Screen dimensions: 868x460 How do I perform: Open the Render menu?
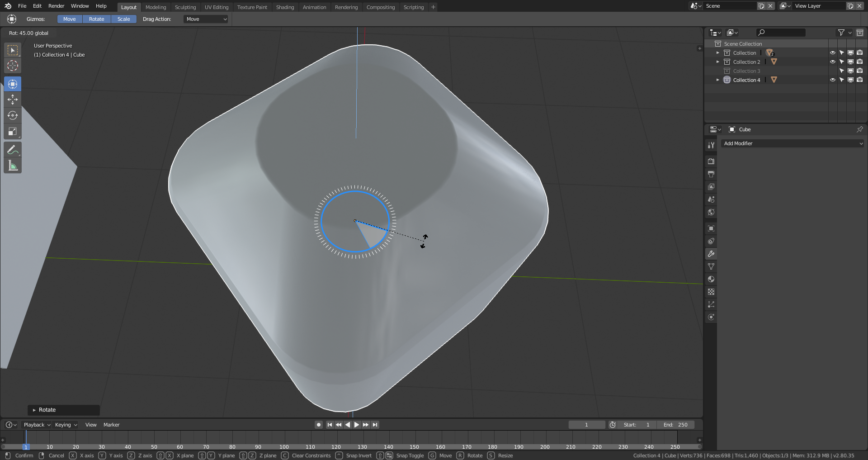pos(57,6)
